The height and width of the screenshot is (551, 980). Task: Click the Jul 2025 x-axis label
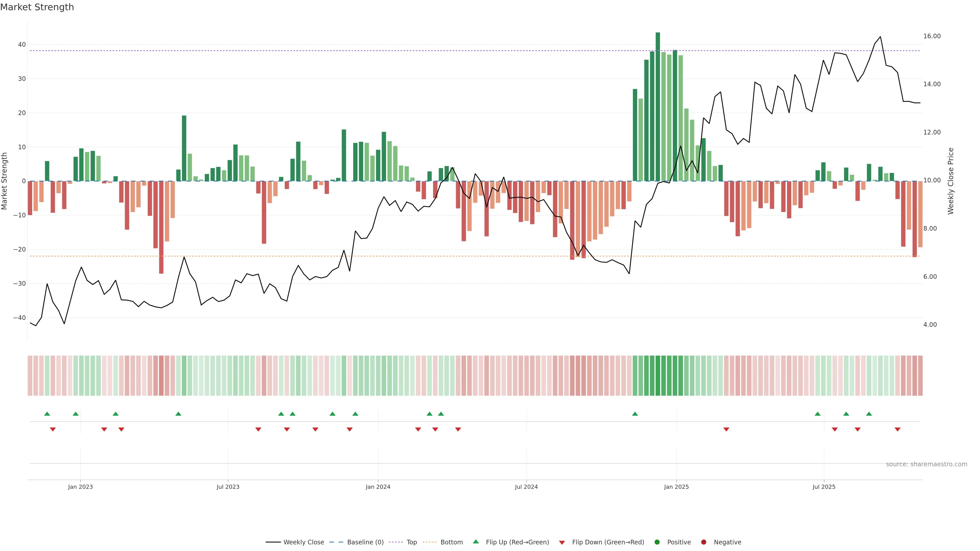pos(824,487)
